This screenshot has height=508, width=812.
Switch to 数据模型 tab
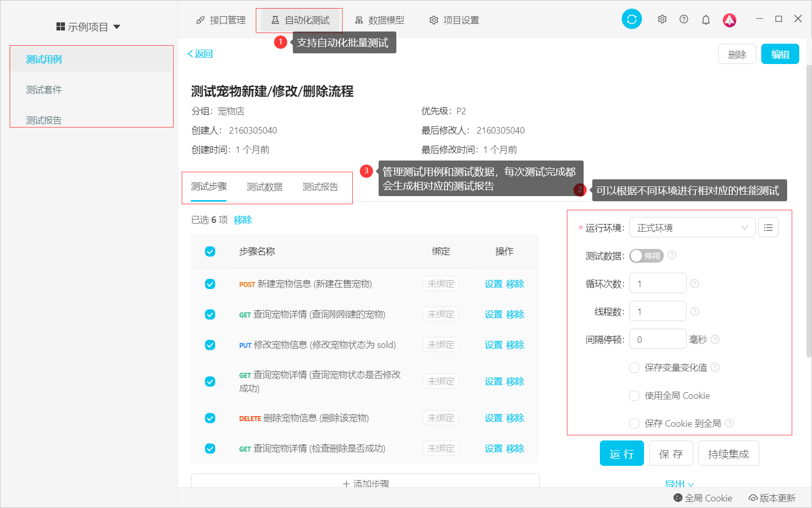pyautogui.click(x=380, y=20)
